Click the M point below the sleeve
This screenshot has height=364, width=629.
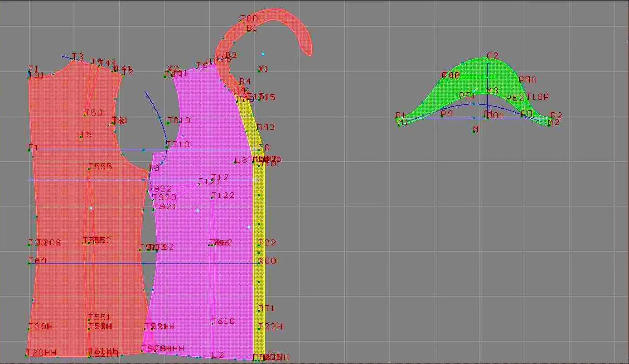475,129
